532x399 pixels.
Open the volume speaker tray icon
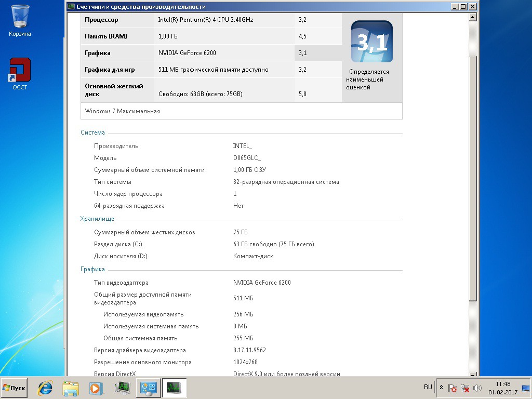pos(477,388)
